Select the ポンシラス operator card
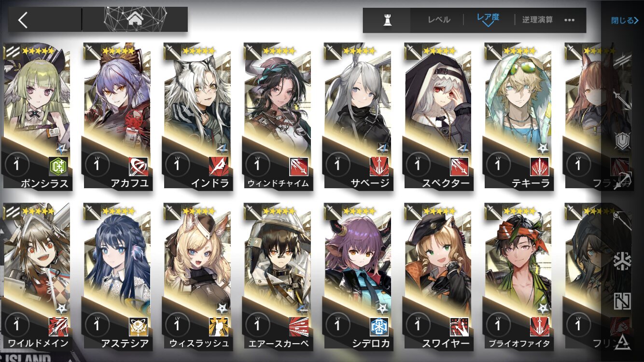Image resolution: width=644 pixels, height=362 pixels. 37,116
